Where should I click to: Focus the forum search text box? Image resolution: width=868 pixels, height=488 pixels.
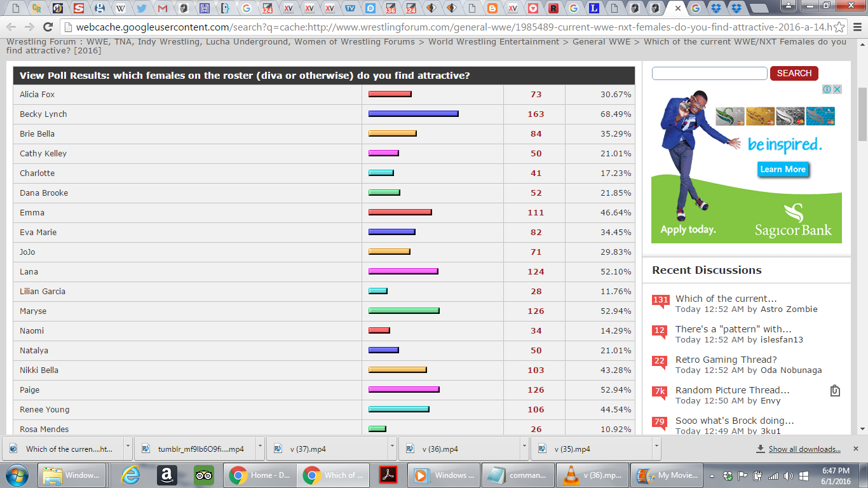[710, 73]
